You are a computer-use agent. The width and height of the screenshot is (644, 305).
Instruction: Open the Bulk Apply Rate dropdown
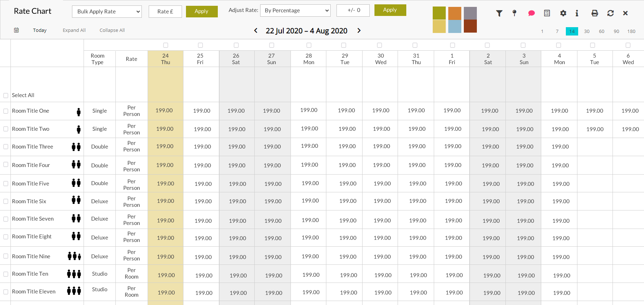[x=107, y=12]
